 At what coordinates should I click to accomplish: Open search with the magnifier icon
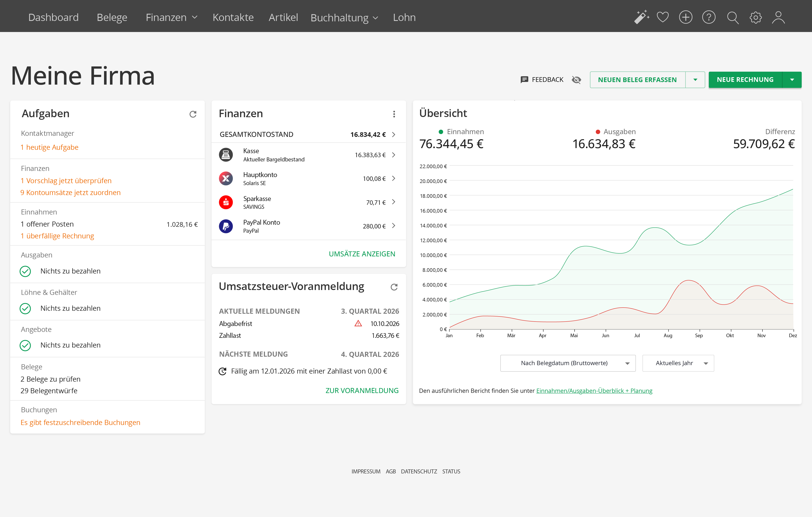(x=732, y=17)
